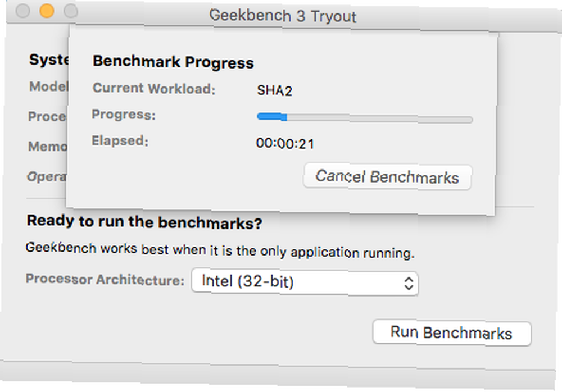
Task: Click the grey close window button
Action: (x=22, y=10)
